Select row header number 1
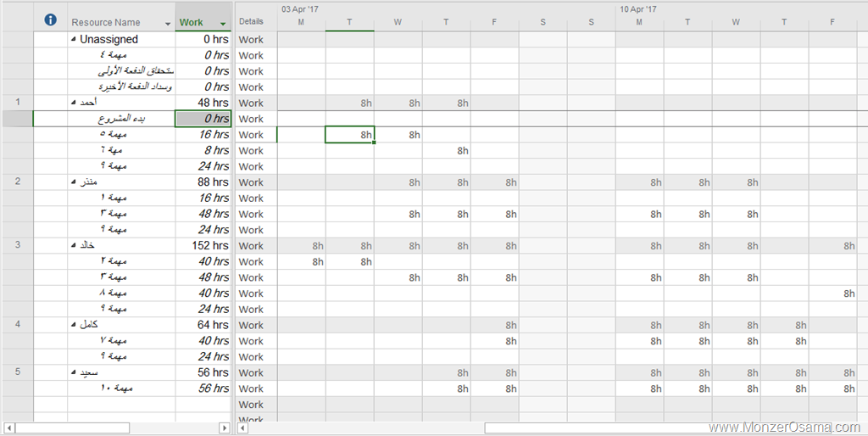 point(17,103)
